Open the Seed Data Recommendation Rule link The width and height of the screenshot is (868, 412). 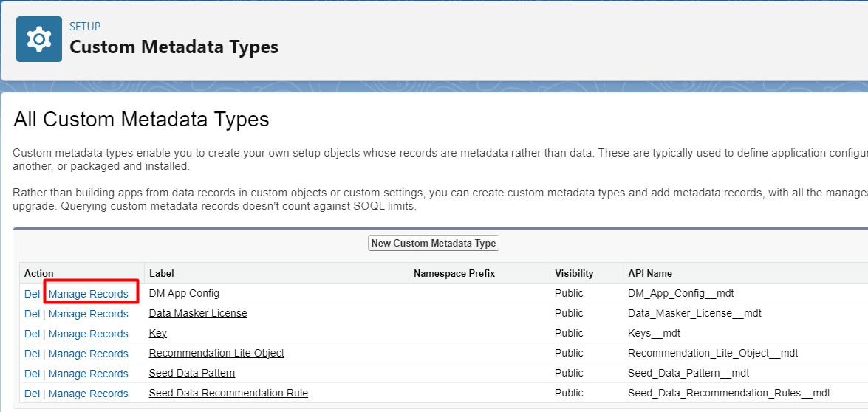coord(228,393)
